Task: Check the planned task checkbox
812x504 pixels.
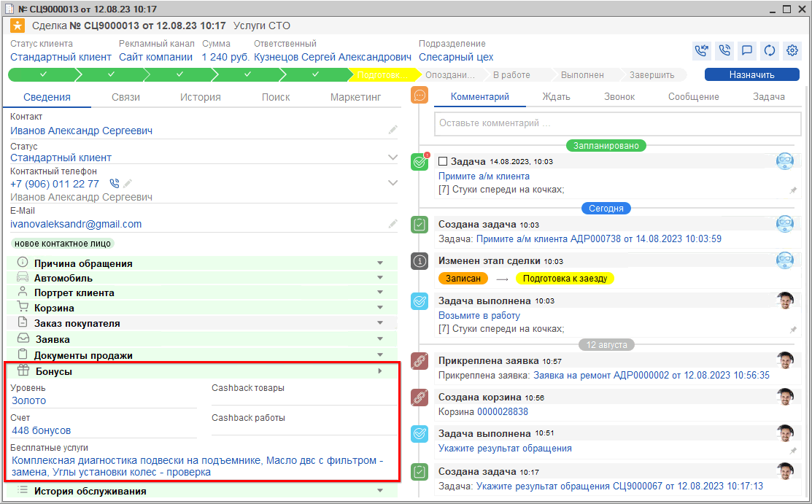Action: (443, 161)
